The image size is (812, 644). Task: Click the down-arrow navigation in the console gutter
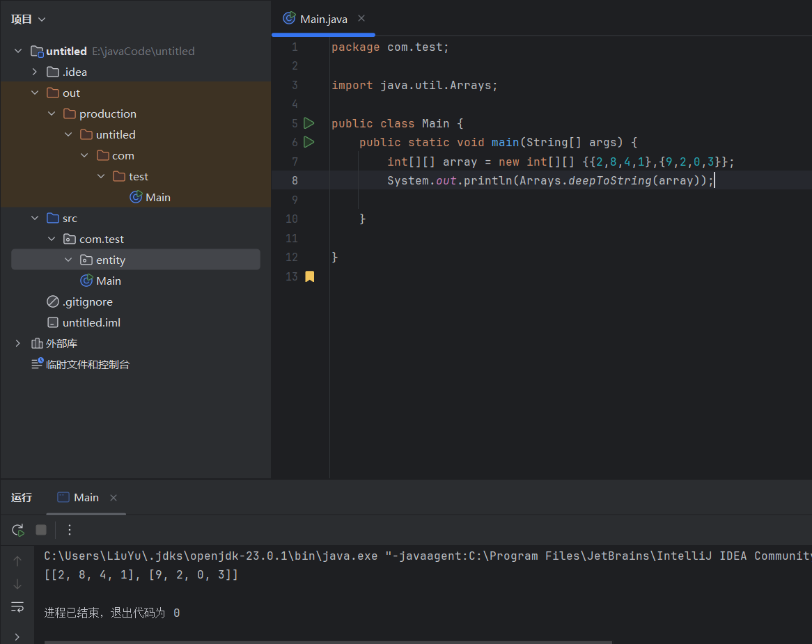pyautogui.click(x=17, y=583)
